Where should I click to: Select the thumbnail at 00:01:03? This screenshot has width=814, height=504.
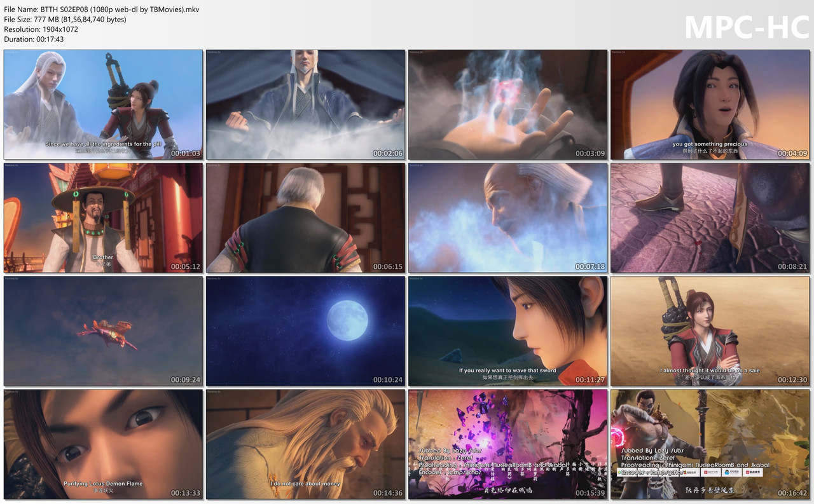click(103, 105)
